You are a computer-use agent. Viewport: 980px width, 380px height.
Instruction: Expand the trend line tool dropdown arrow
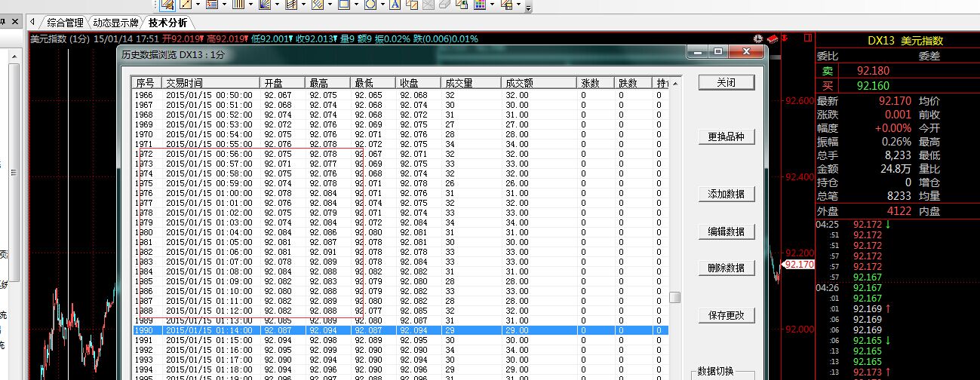coord(198,5)
